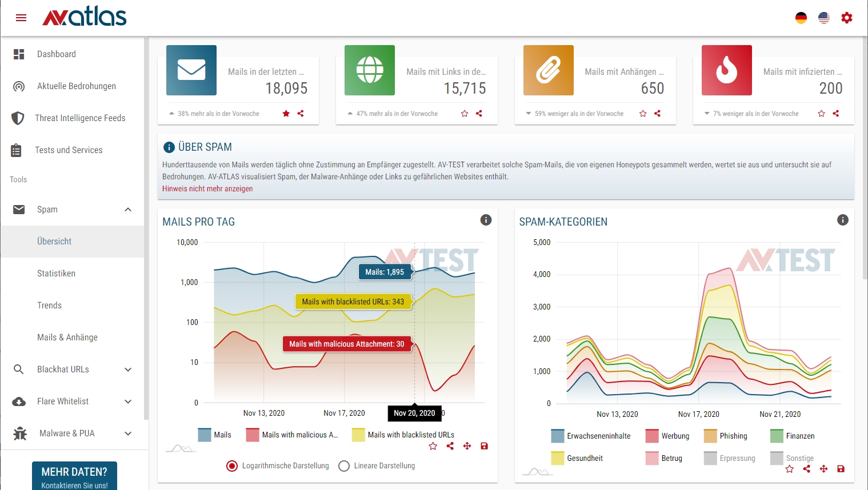Screen dimensions: 868x490
Task: Select Lineare Darstellung radio button
Action: [344, 466]
